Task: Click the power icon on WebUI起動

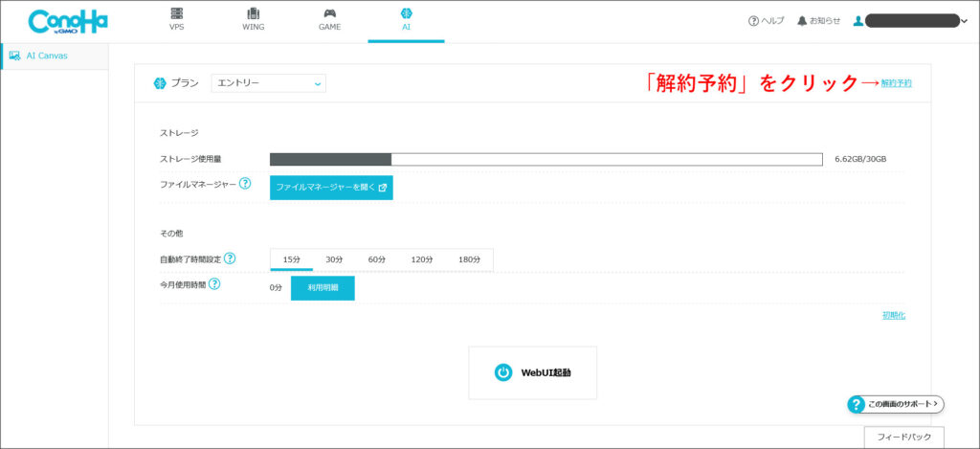Action: [503, 372]
